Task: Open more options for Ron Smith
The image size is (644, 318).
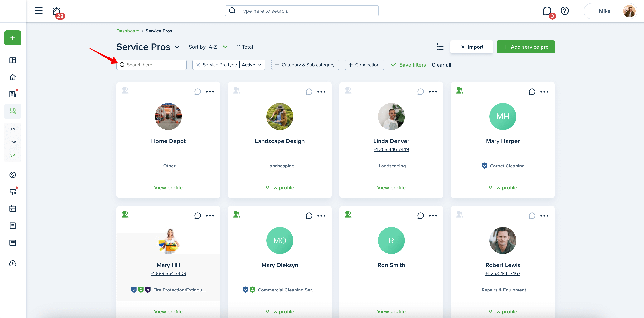Action: [433, 216]
